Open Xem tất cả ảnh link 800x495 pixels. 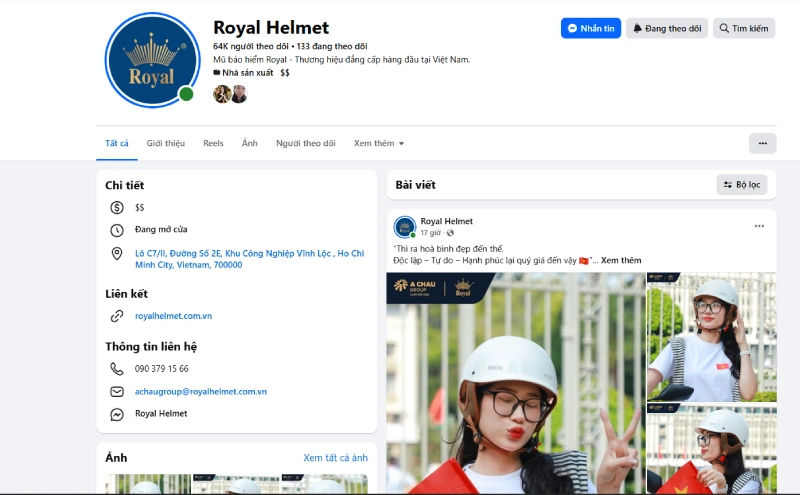coord(335,458)
